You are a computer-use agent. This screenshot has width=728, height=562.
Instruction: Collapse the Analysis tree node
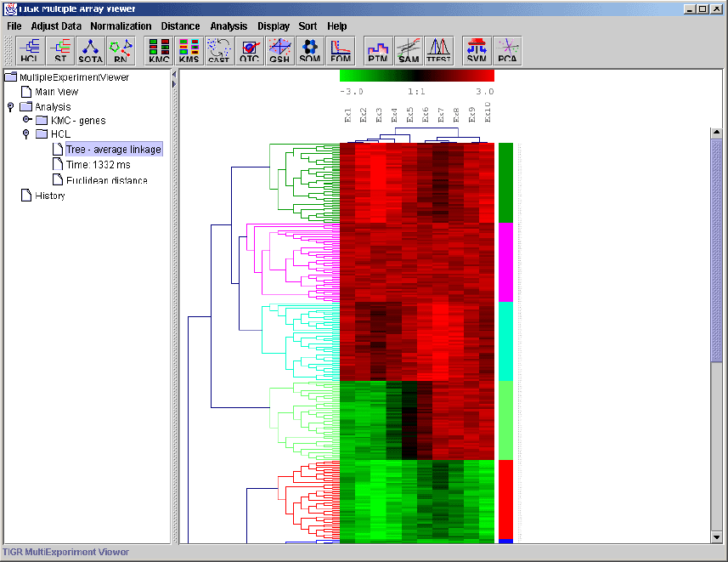[10, 107]
